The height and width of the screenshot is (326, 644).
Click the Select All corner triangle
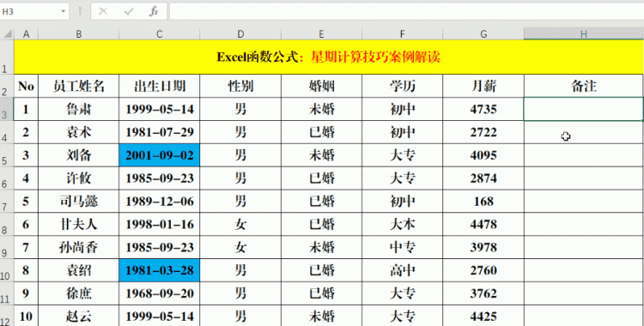tap(7, 33)
